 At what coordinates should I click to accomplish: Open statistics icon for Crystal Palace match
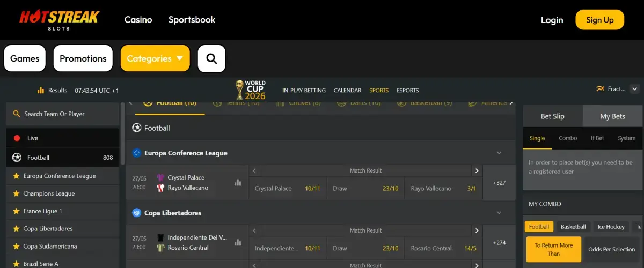click(x=238, y=183)
